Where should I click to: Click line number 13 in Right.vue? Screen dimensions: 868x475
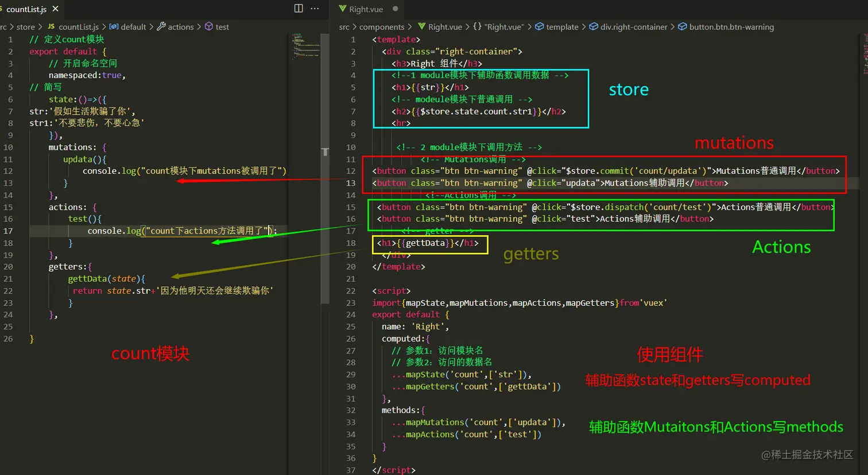click(x=351, y=183)
